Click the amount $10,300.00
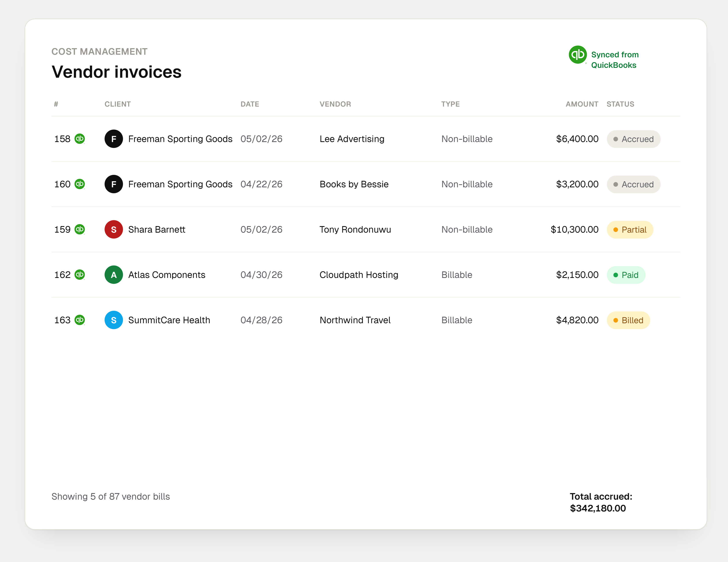This screenshot has height=562, width=728. coord(575,229)
